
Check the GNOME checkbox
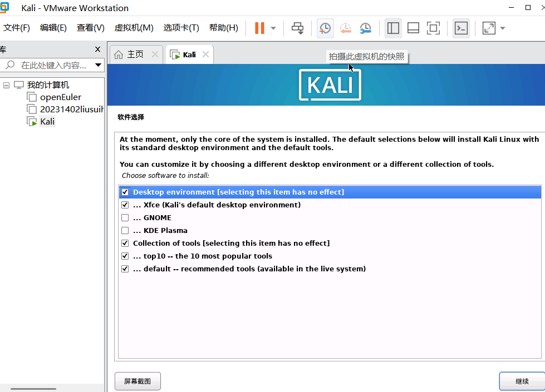125,218
